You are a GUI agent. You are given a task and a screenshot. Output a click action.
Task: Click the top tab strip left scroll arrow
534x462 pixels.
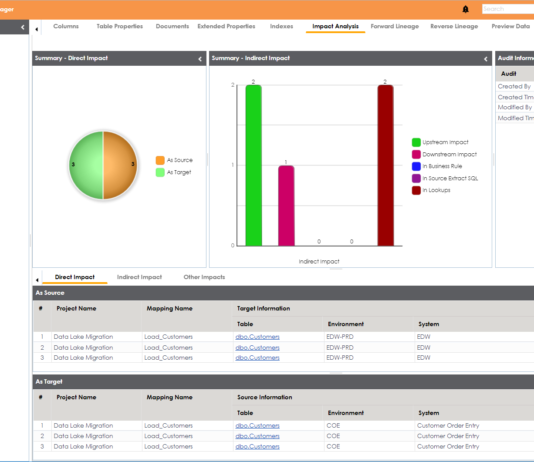(36, 29)
